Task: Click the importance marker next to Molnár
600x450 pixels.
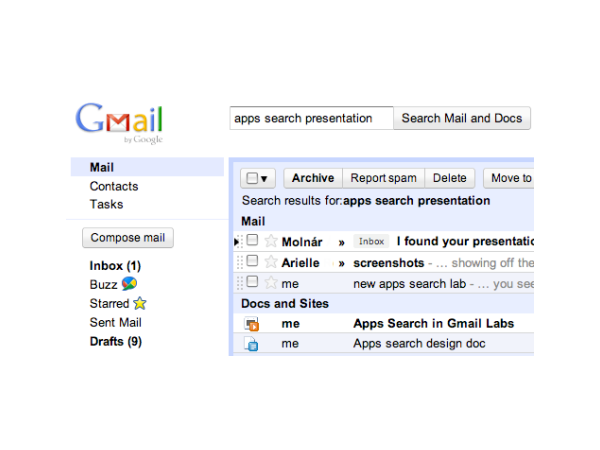Action: (341, 242)
